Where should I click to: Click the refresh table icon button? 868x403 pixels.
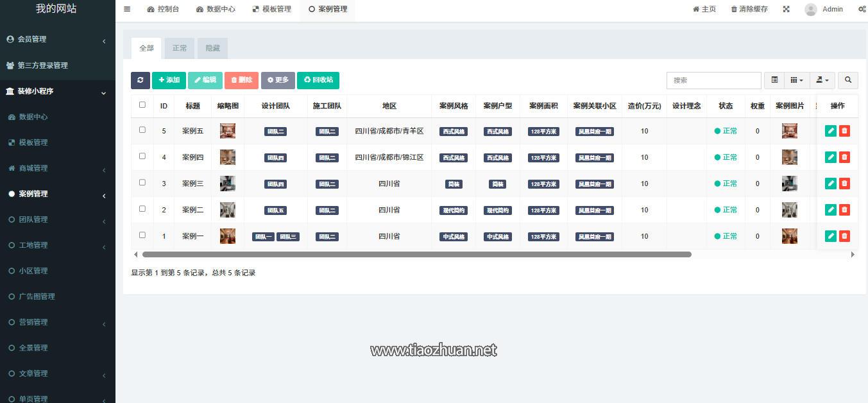[140, 80]
